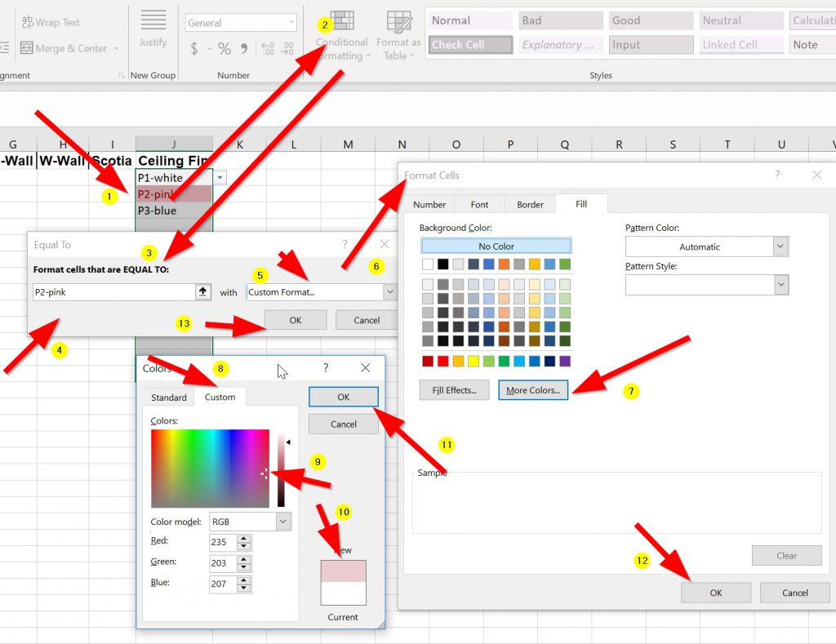Apply the Percent Style format

coord(224,49)
